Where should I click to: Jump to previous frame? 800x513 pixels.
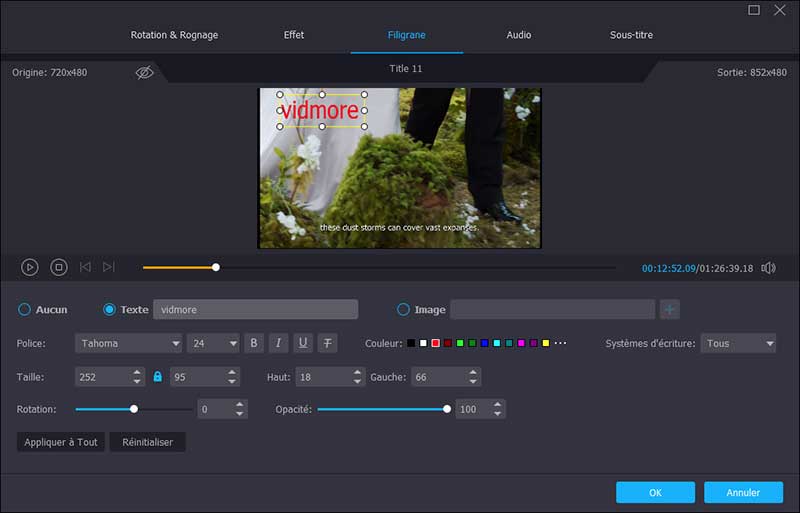(x=85, y=267)
